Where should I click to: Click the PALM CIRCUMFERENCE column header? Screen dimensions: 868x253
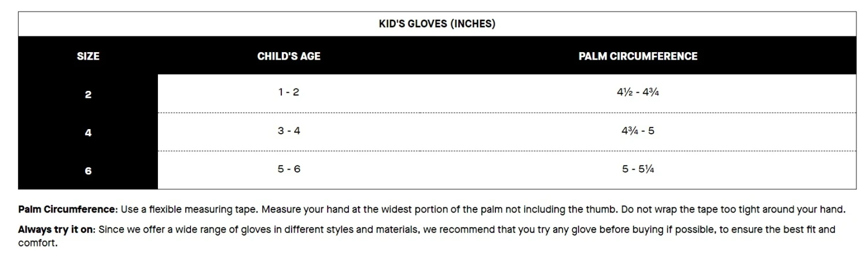tap(638, 56)
